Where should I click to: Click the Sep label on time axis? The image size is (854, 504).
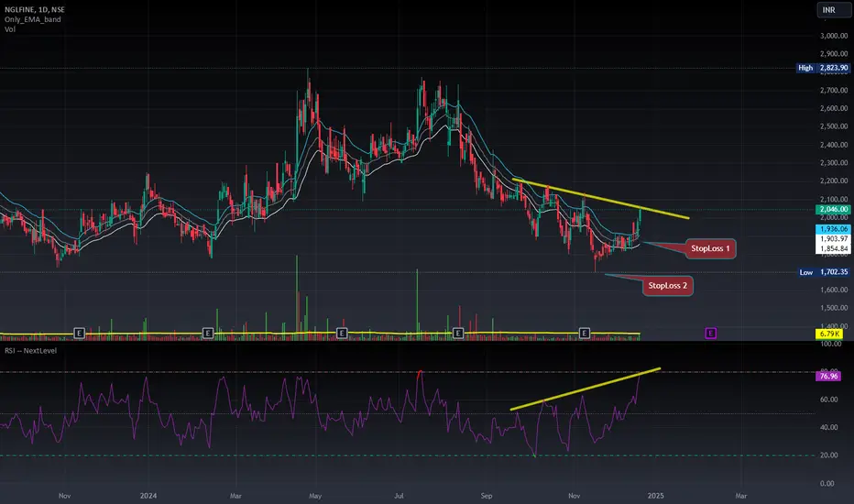click(487, 496)
